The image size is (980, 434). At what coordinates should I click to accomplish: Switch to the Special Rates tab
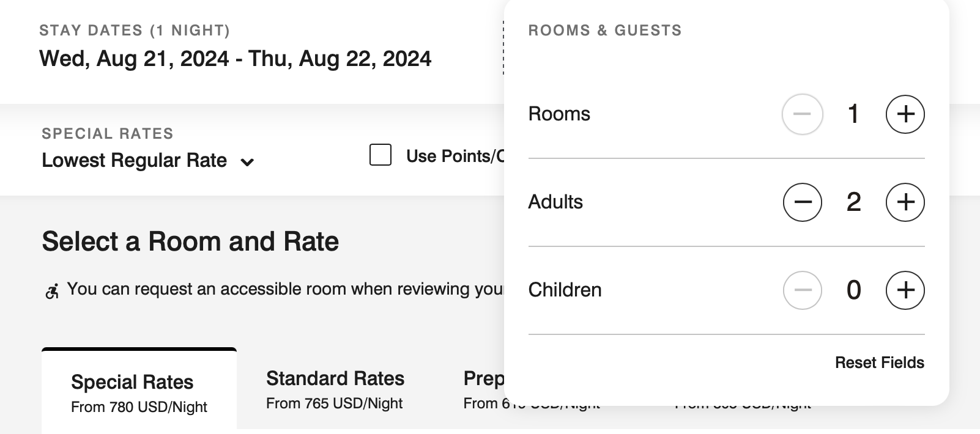click(x=139, y=391)
